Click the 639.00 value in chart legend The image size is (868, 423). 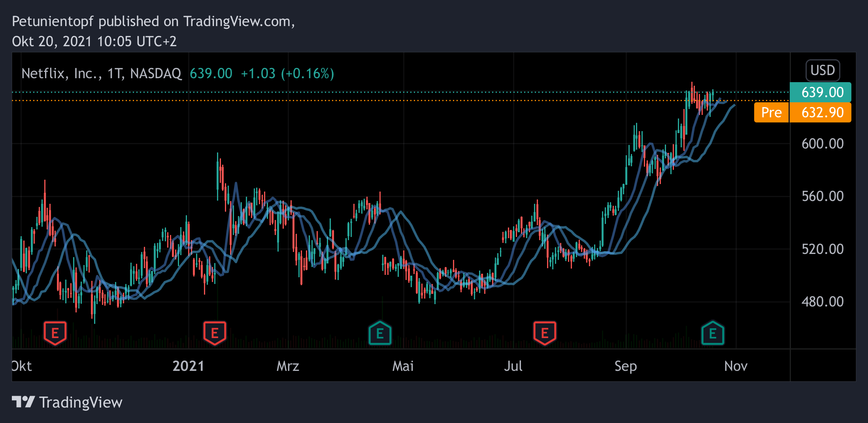[211, 73]
